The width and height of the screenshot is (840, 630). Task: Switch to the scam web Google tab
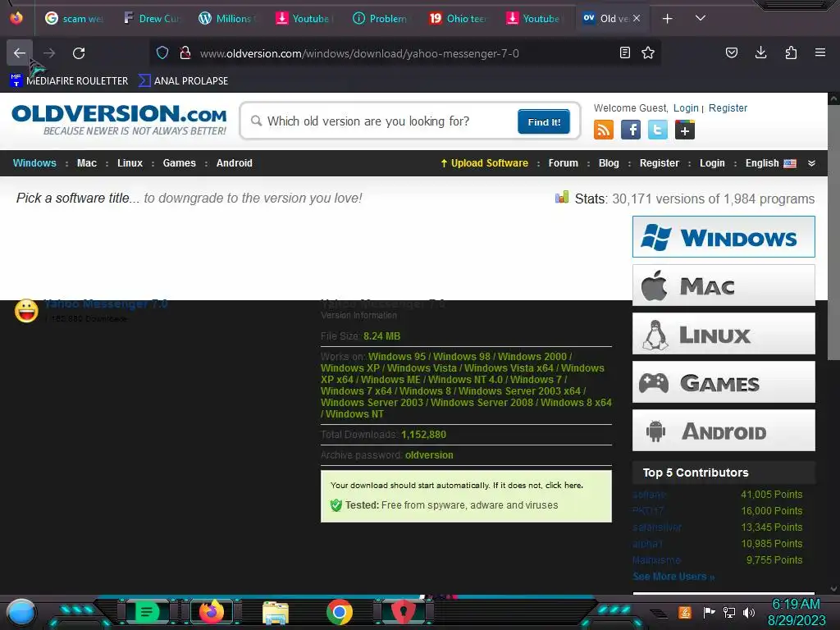74,19
